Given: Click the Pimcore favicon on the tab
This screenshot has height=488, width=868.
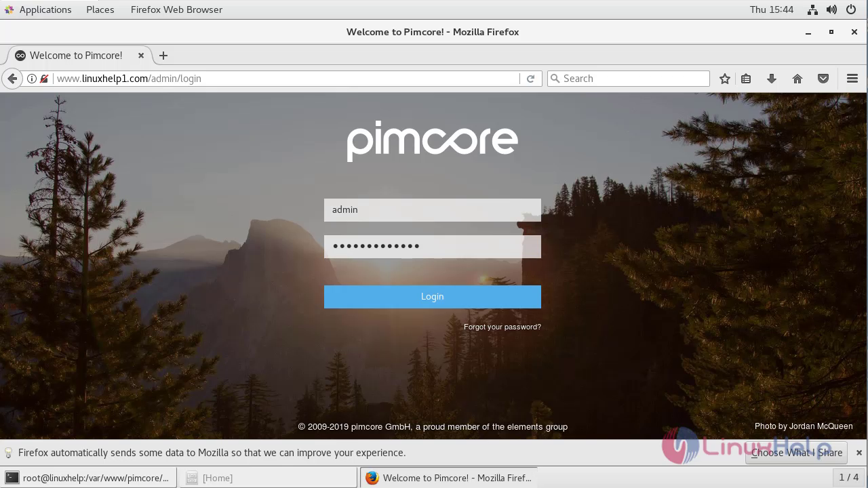Looking at the screenshot, I should click(x=20, y=56).
